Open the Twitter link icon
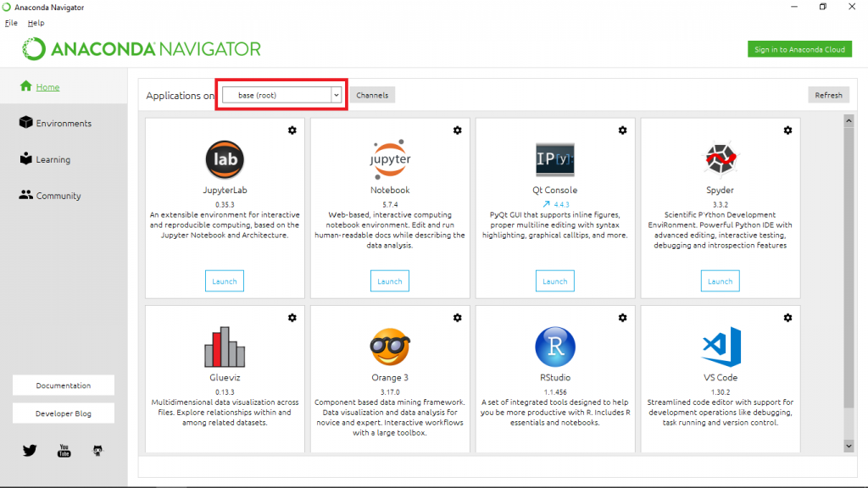This screenshot has height=488, width=868. [30, 451]
